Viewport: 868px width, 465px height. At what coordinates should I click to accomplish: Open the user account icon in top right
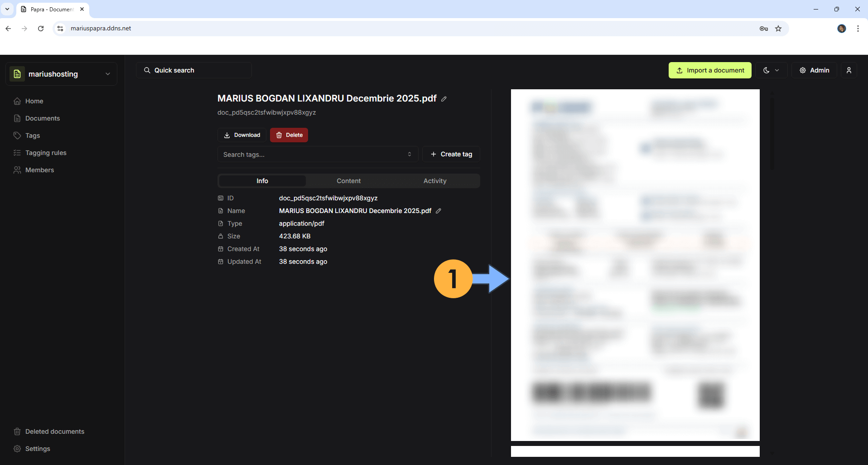pyautogui.click(x=849, y=70)
